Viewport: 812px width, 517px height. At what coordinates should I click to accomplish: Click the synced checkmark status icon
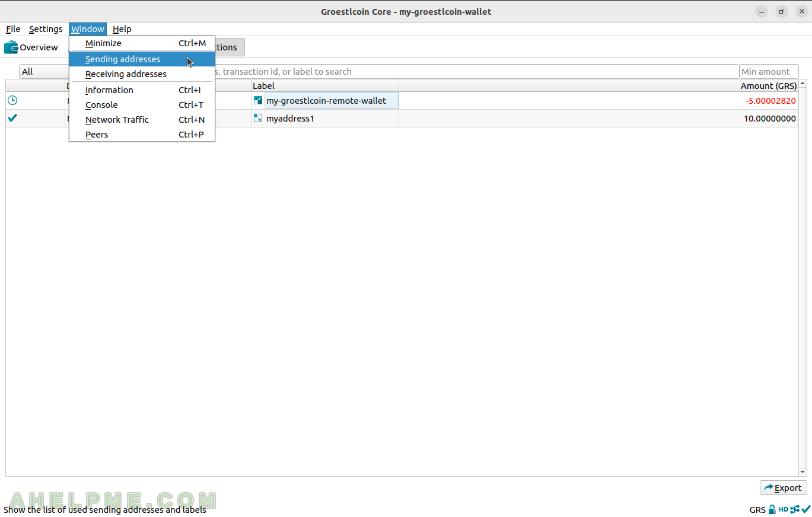click(805, 509)
